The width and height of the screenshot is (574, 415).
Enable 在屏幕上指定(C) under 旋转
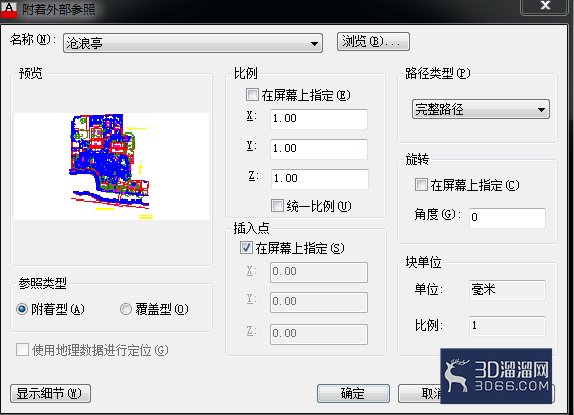click(421, 184)
